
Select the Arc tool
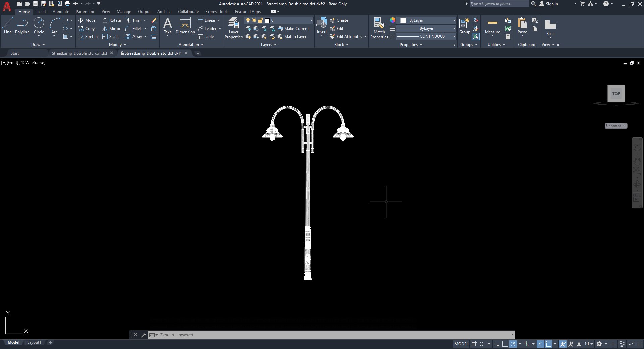coord(54,26)
